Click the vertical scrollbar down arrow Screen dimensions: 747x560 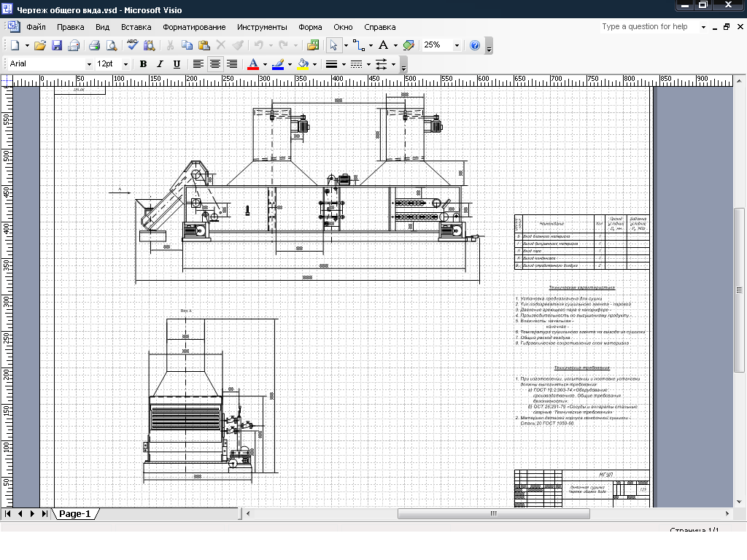click(739, 502)
